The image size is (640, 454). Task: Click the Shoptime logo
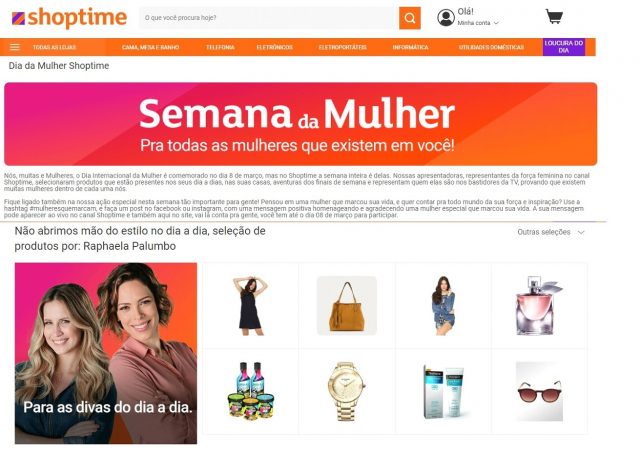(69, 18)
